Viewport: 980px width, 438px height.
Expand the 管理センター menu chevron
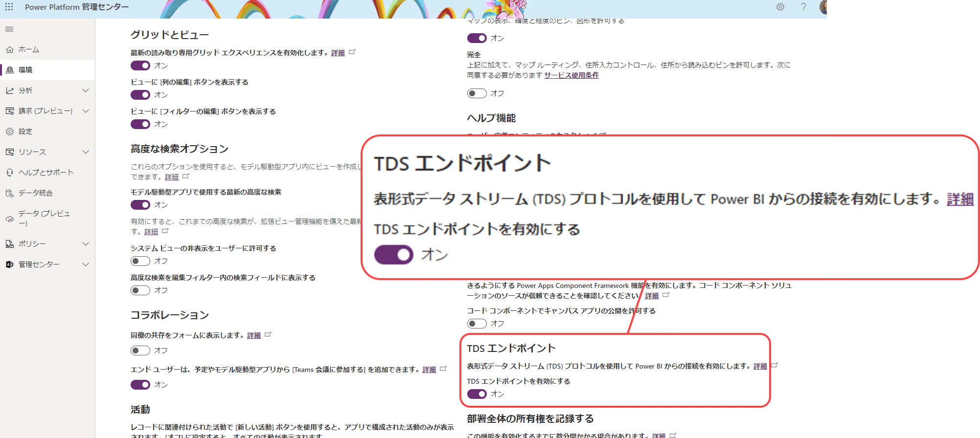(86, 264)
